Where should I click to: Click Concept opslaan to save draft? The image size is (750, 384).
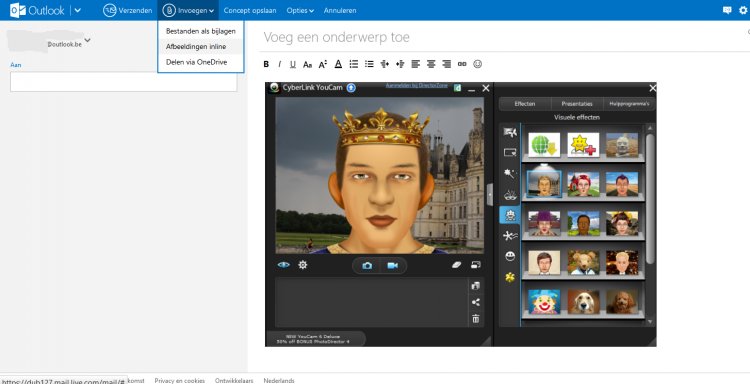[250, 10]
